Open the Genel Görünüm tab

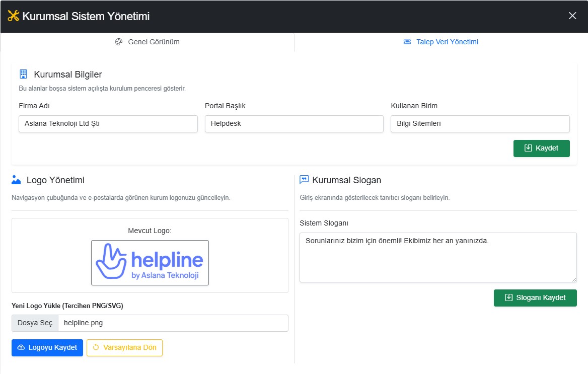tap(147, 42)
